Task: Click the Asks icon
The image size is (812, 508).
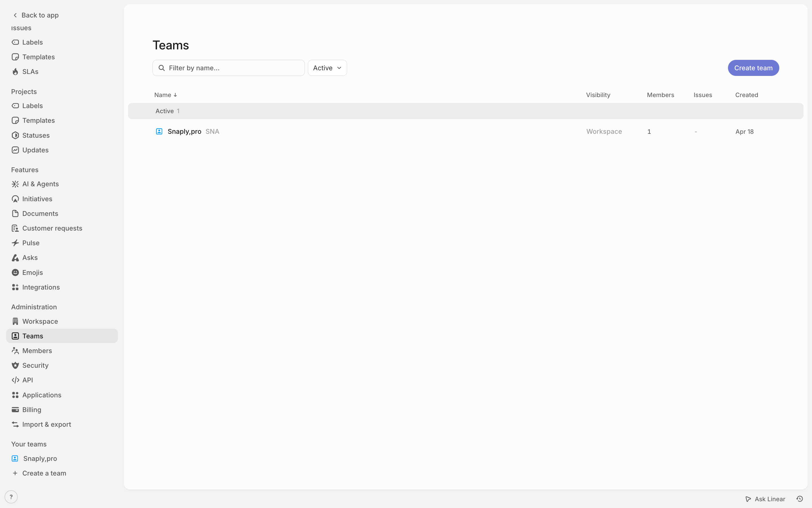Action: tap(15, 258)
